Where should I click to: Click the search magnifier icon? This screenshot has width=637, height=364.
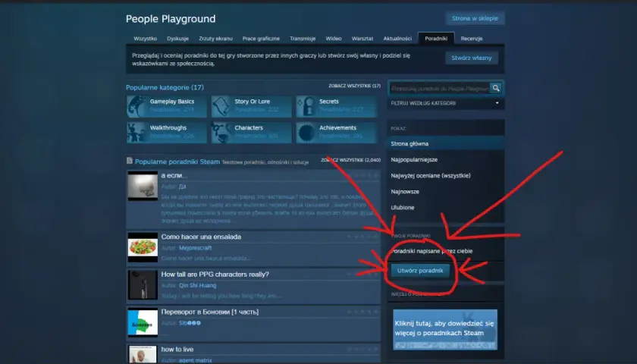point(496,88)
